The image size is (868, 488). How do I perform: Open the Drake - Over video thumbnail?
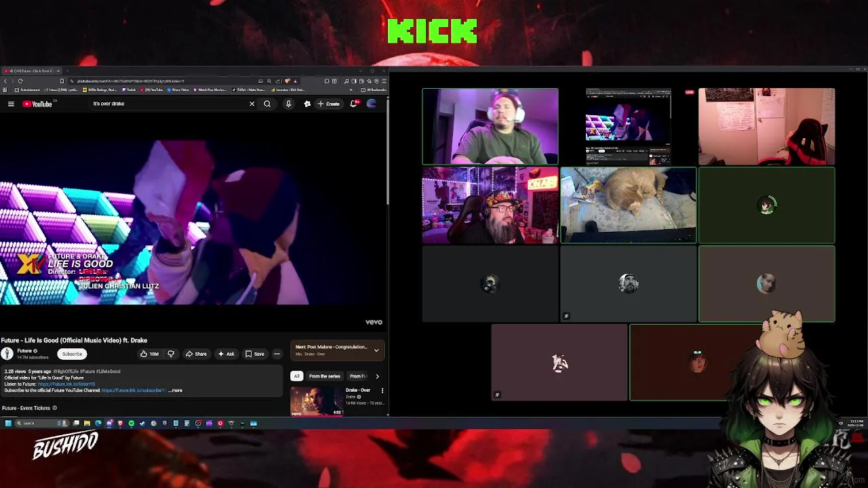(x=317, y=401)
